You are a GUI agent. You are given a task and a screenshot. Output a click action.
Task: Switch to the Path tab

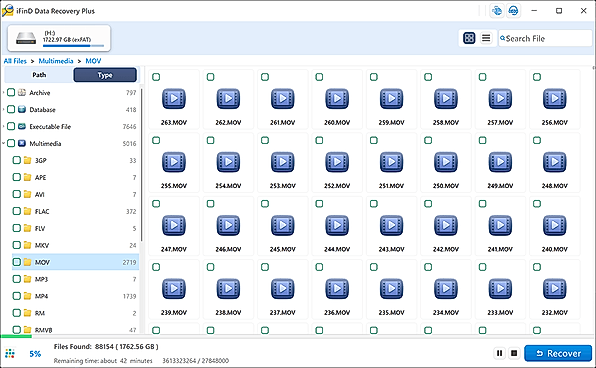(39, 75)
